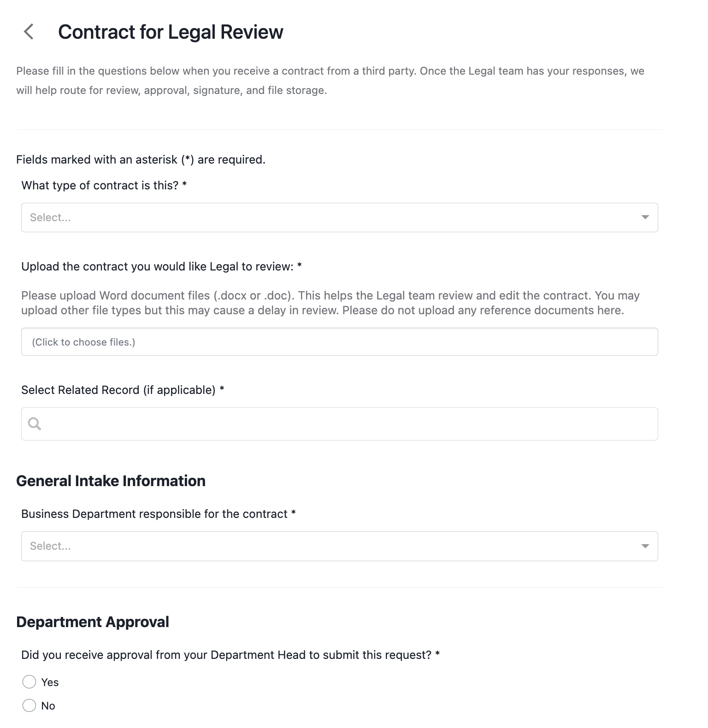Open the contract type Select box
Image resolution: width=708 pixels, height=728 pixels.
[x=339, y=217]
